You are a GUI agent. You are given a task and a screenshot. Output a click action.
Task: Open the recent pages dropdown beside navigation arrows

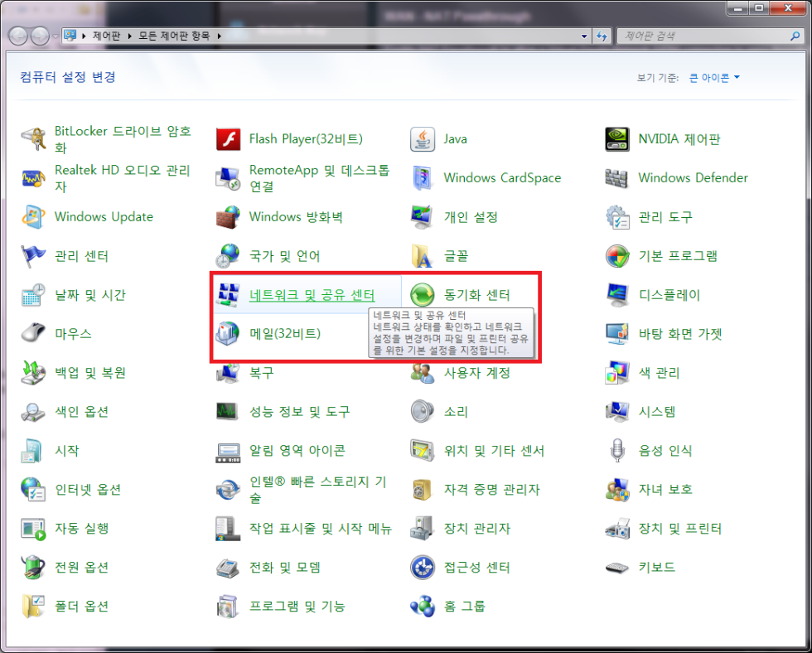point(56,36)
